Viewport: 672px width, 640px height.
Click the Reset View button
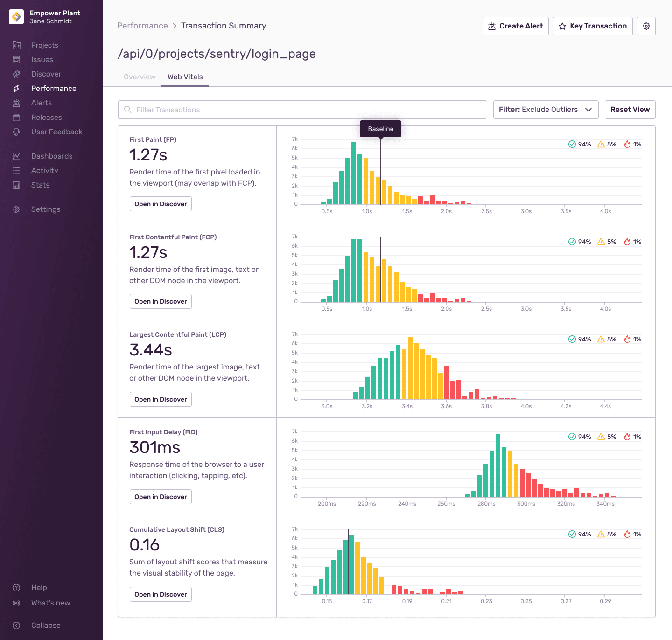[x=630, y=110]
